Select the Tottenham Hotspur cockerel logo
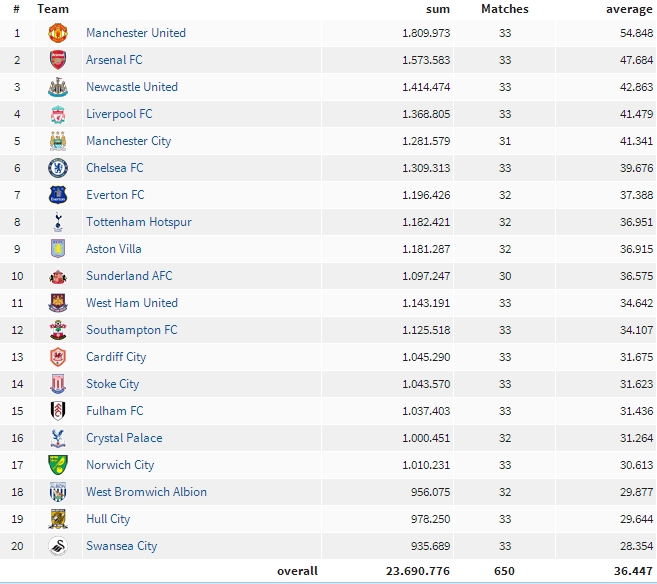657x584 pixels. tap(58, 222)
